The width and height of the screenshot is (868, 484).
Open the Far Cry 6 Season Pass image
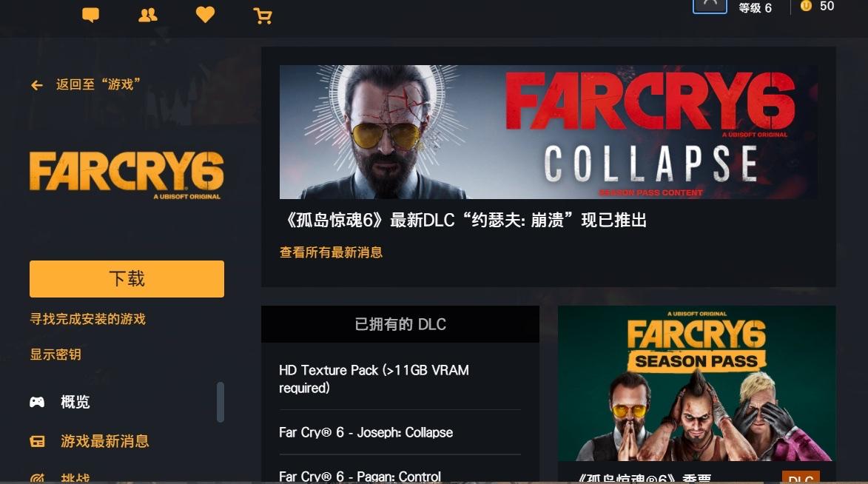point(697,383)
